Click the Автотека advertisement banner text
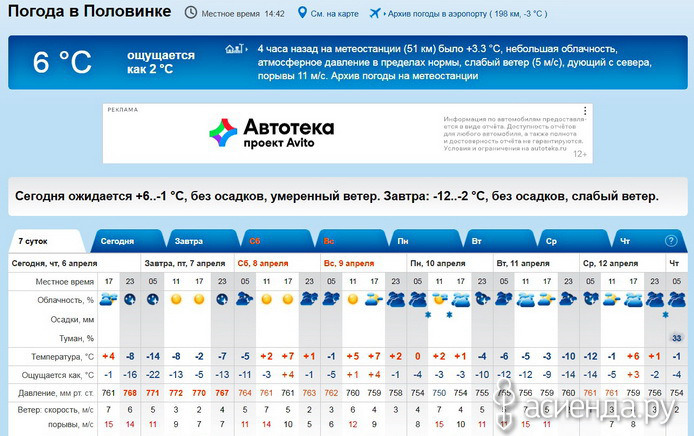 (289, 133)
